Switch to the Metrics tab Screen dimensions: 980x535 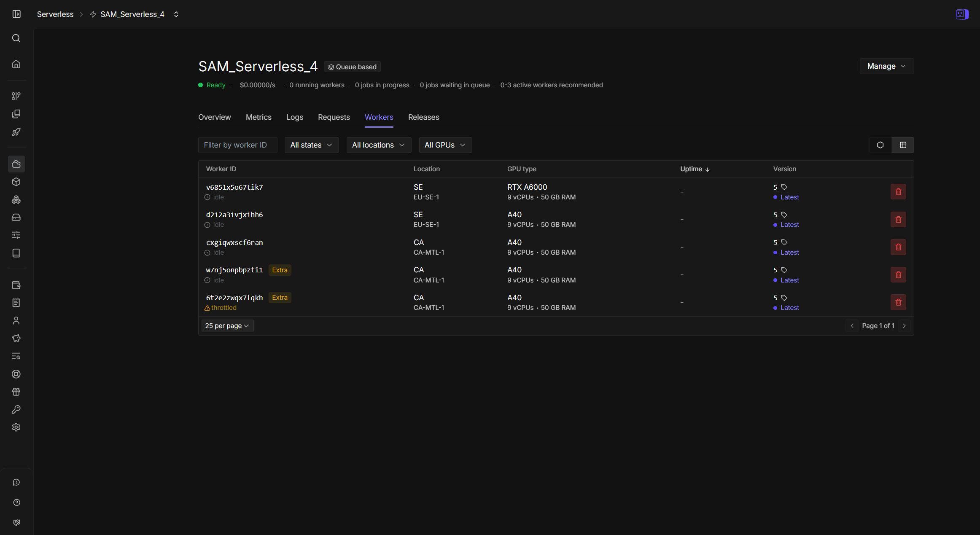(x=258, y=117)
